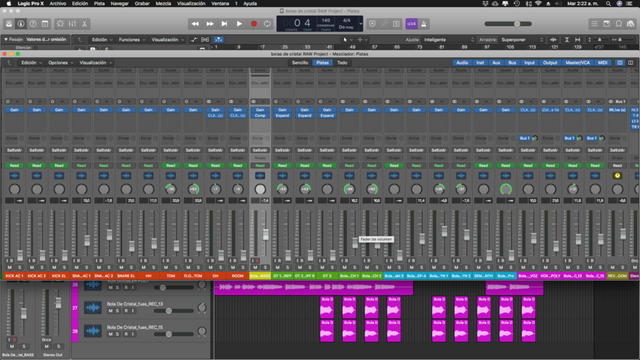This screenshot has height=360, width=640.
Task: Open the Loop Browser button
Action: 619,24
